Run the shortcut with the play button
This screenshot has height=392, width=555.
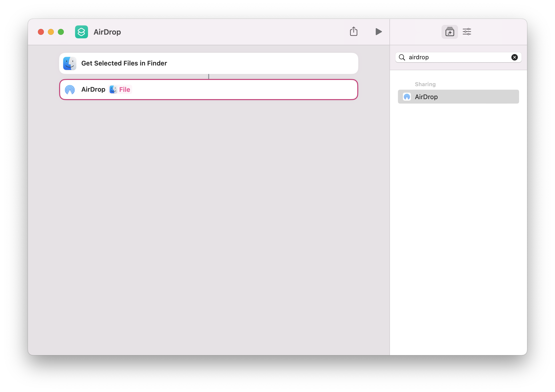click(x=378, y=32)
